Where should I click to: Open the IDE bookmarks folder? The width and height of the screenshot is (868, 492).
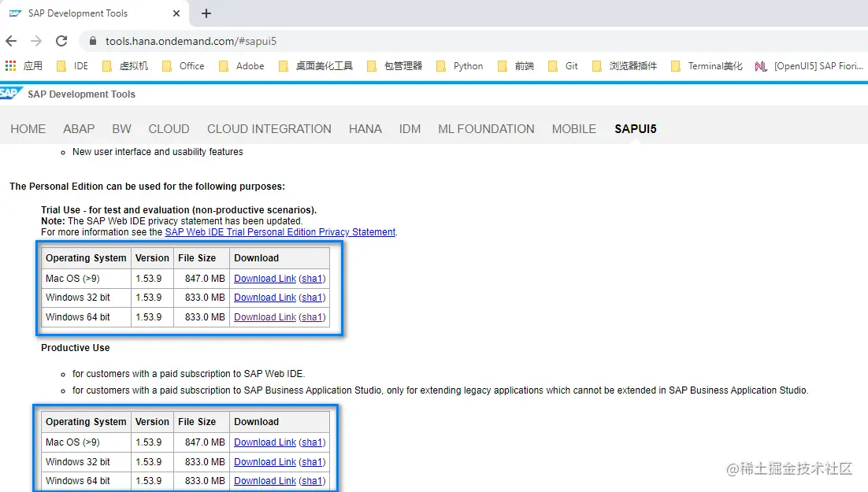(x=72, y=66)
